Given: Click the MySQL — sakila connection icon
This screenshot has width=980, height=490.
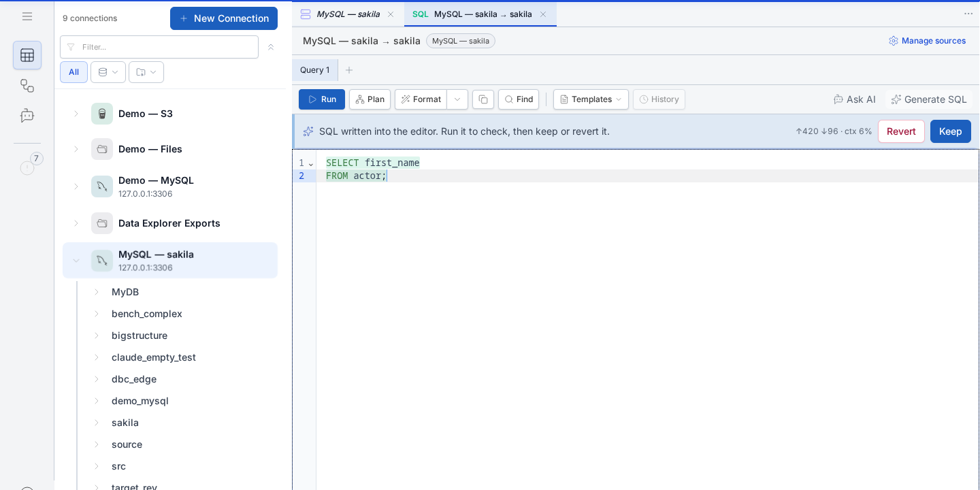Looking at the screenshot, I should click(x=102, y=261).
